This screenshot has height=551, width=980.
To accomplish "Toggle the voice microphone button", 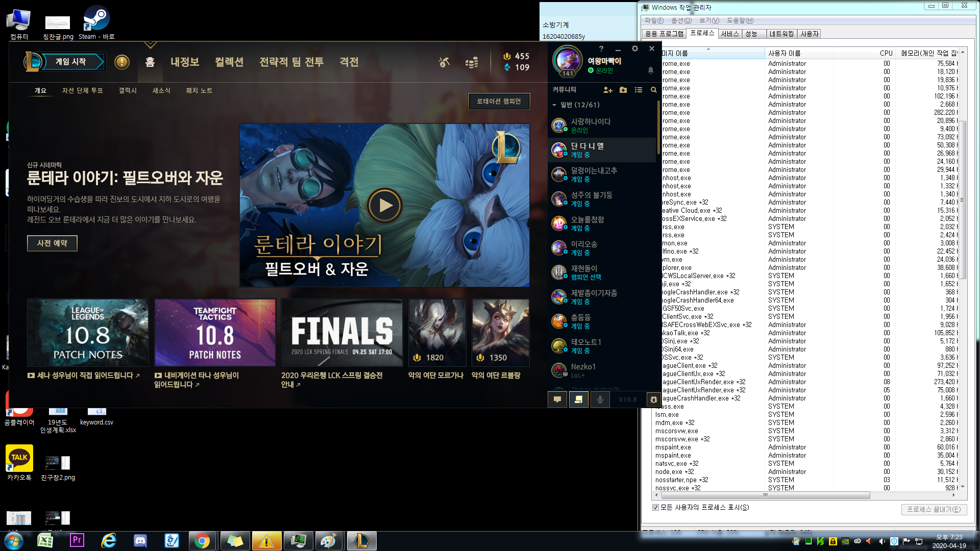I will [x=600, y=399].
